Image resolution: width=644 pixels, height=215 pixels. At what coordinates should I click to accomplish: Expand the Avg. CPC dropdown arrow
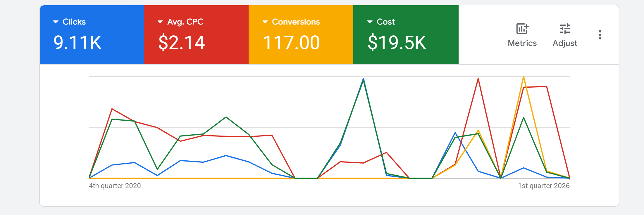point(160,22)
